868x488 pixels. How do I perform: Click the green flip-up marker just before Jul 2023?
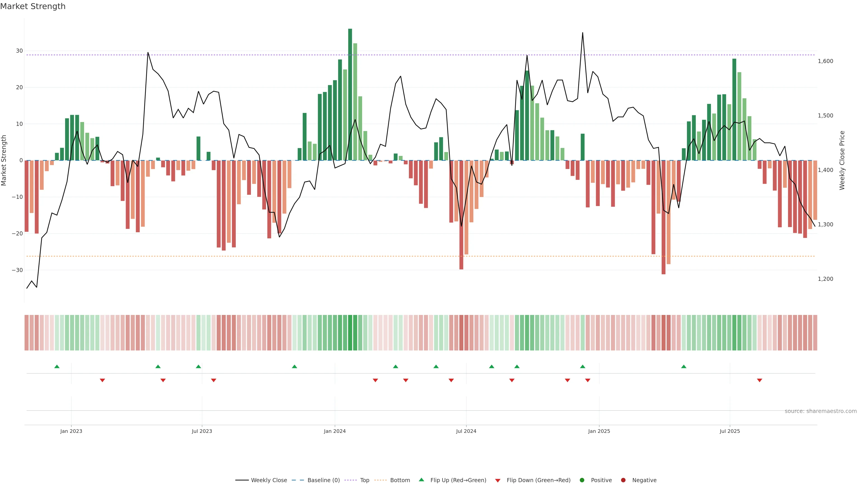pos(198,366)
